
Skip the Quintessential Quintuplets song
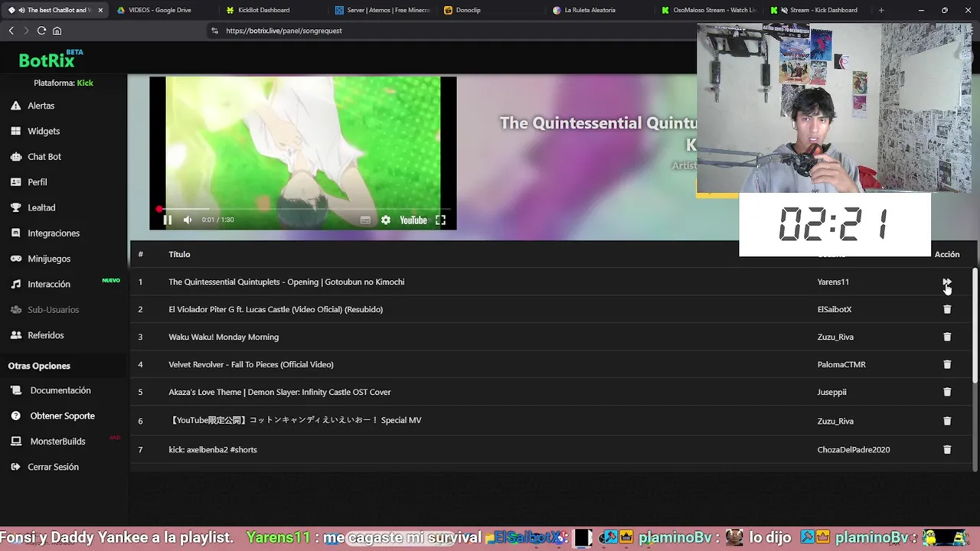point(947,282)
